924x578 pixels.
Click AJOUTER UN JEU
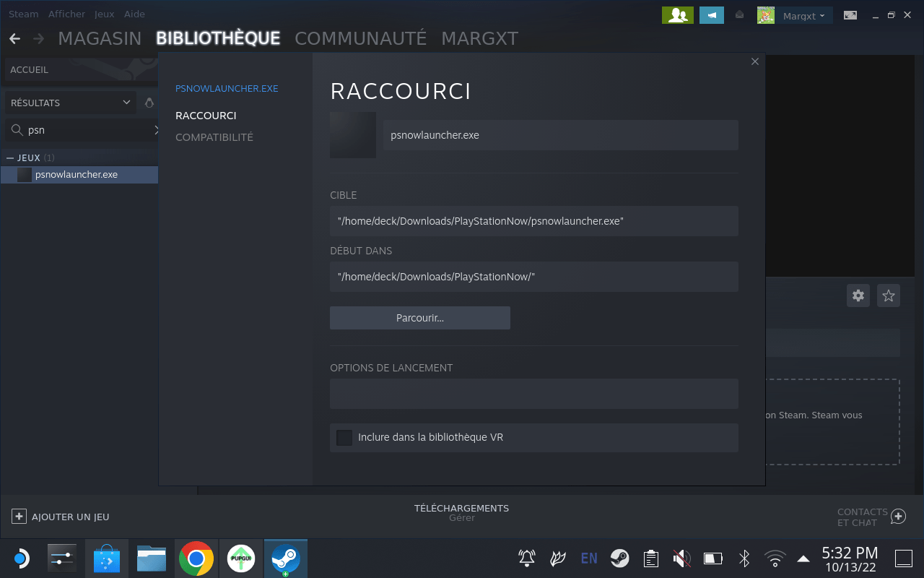(61, 517)
